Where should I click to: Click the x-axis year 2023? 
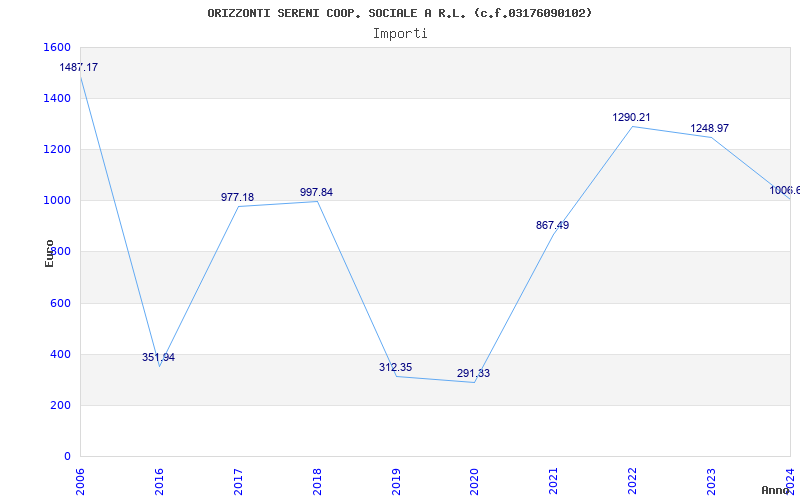click(711, 481)
